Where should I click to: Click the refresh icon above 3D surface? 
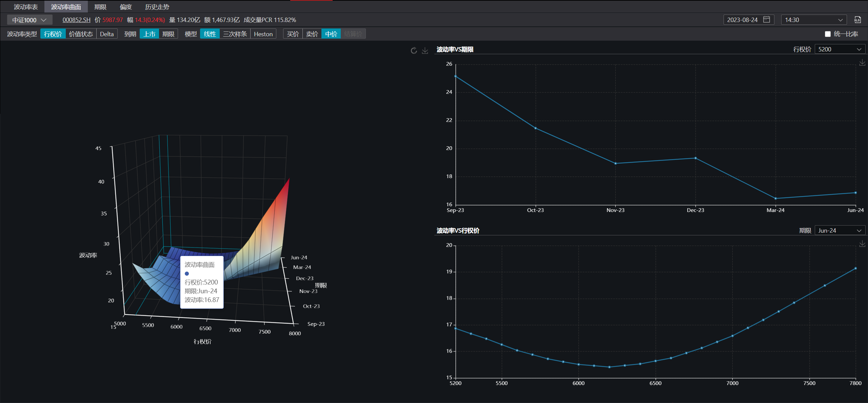(x=414, y=51)
